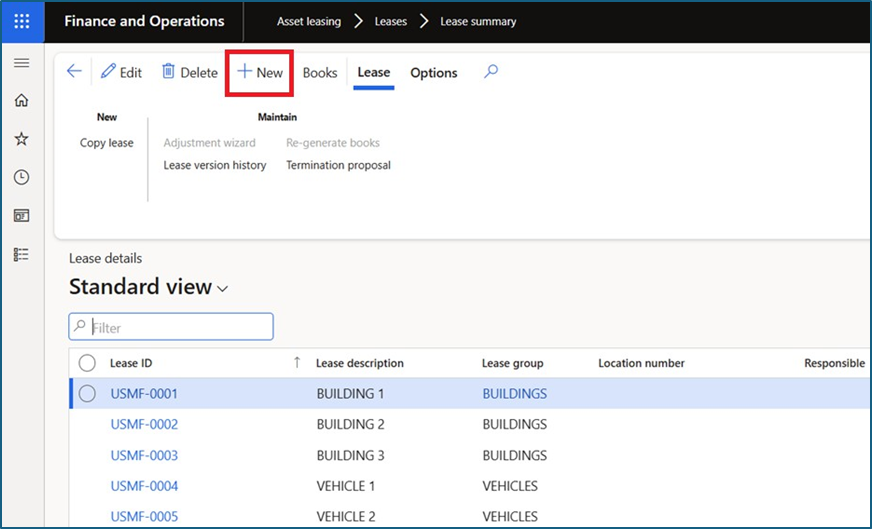
Task: Click in the Filter input field
Action: click(179, 327)
